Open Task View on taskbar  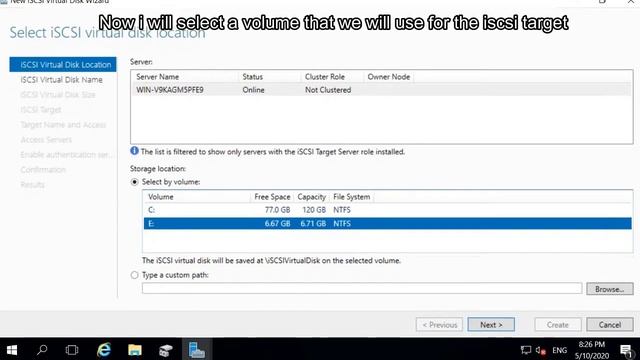point(72,350)
